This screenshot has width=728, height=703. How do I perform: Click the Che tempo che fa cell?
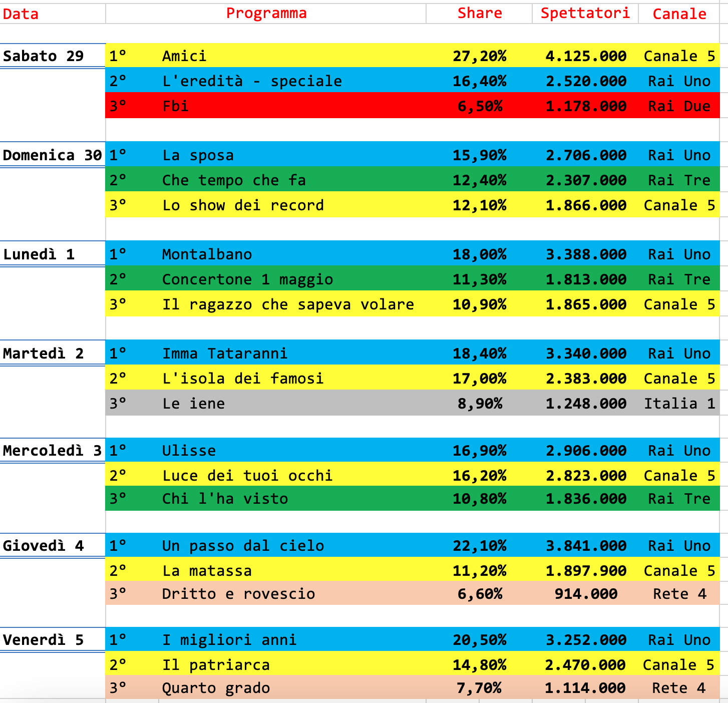pyautogui.click(x=234, y=180)
